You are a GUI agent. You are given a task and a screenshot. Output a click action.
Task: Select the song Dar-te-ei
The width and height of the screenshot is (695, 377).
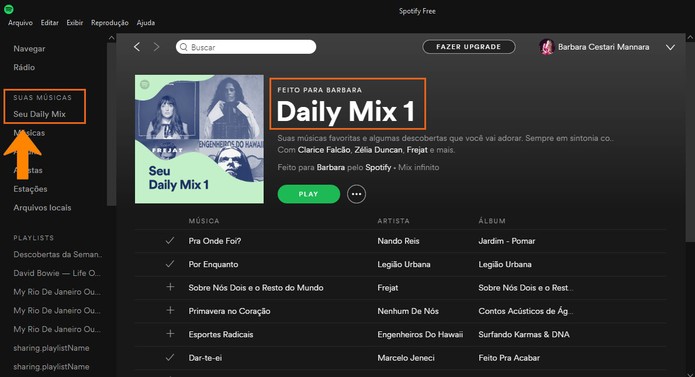tap(205, 358)
